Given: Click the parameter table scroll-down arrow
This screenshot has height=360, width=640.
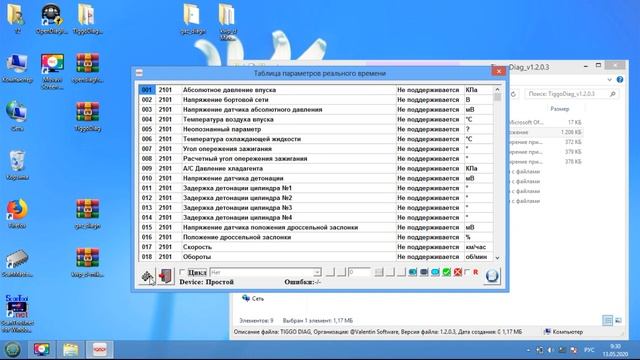Looking at the screenshot, I should (x=497, y=258).
